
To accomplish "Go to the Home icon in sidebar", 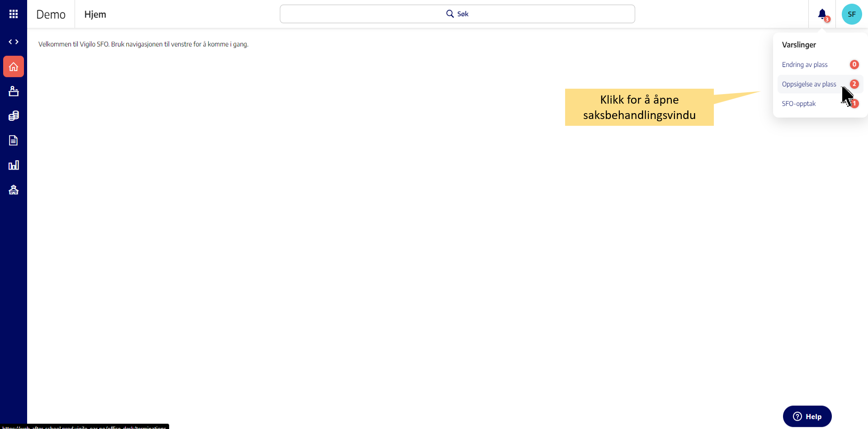I will pos(14,67).
